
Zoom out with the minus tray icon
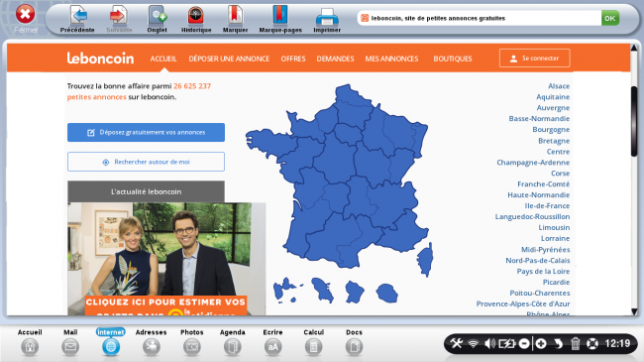click(x=524, y=343)
